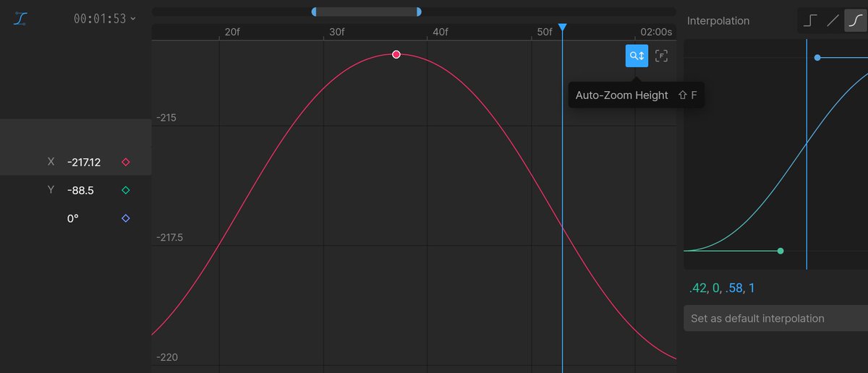Click left handle of timeline zoom bar
The width and height of the screenshot is (868, 373).
314,12
